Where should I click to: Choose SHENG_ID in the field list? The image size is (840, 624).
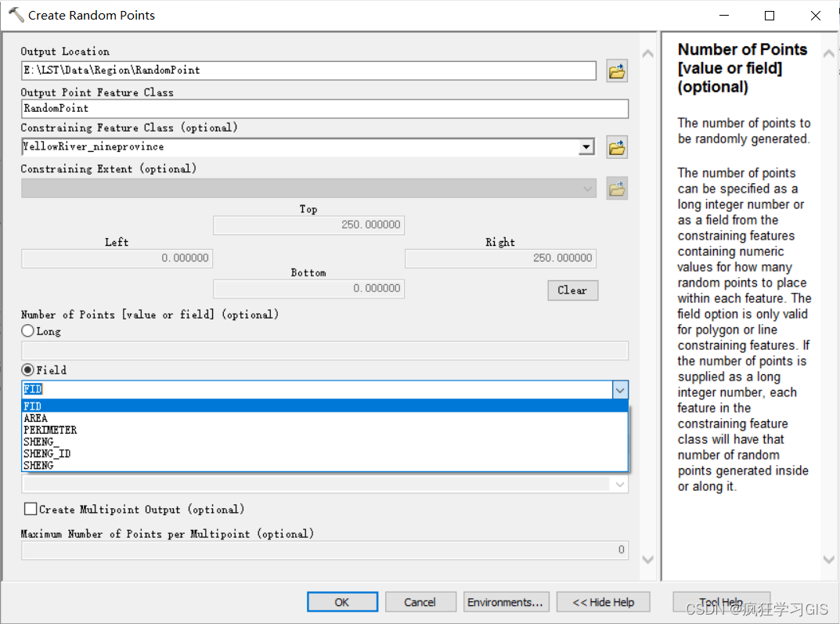[x=325, y=453]
